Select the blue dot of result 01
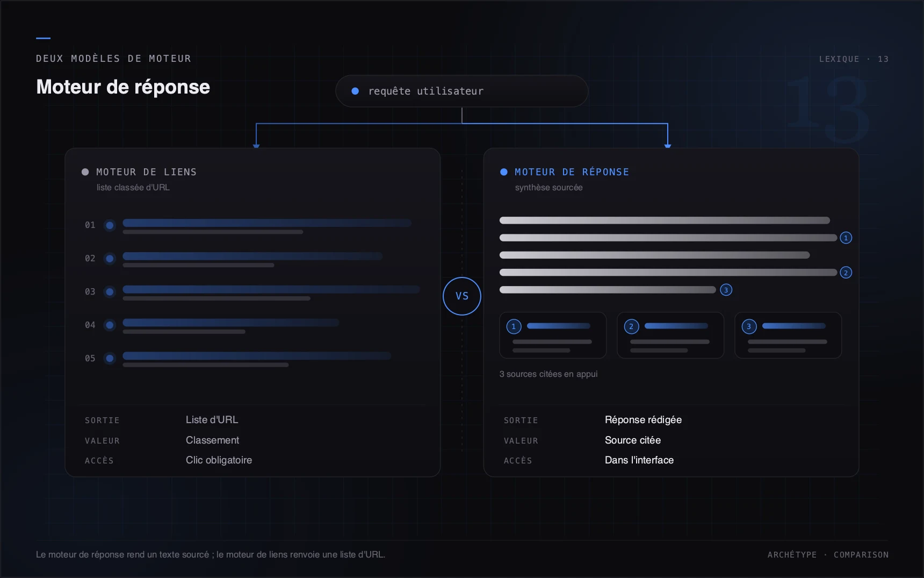 click(110, 225)
